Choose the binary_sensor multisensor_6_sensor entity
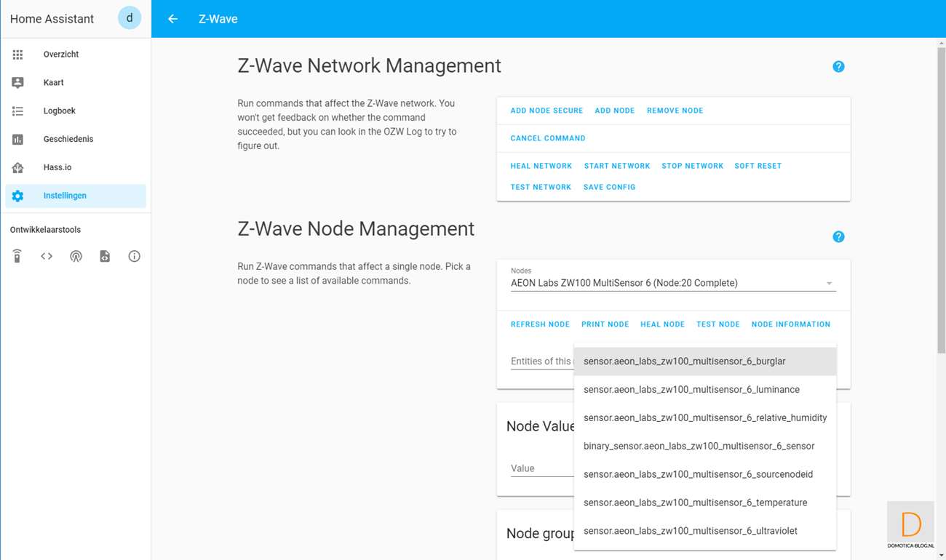Viewport: 946px width, 560px height. click(705, 446)
